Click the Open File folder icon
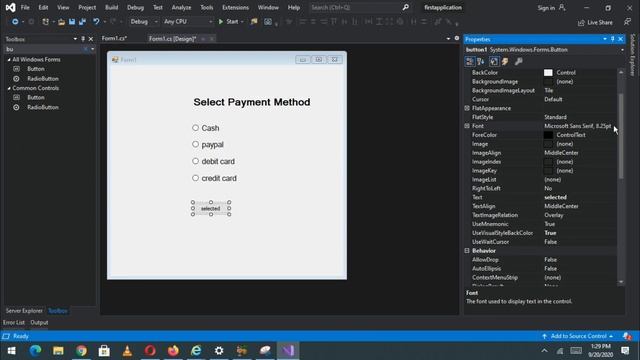640x360 pixels. coord(61,22)
